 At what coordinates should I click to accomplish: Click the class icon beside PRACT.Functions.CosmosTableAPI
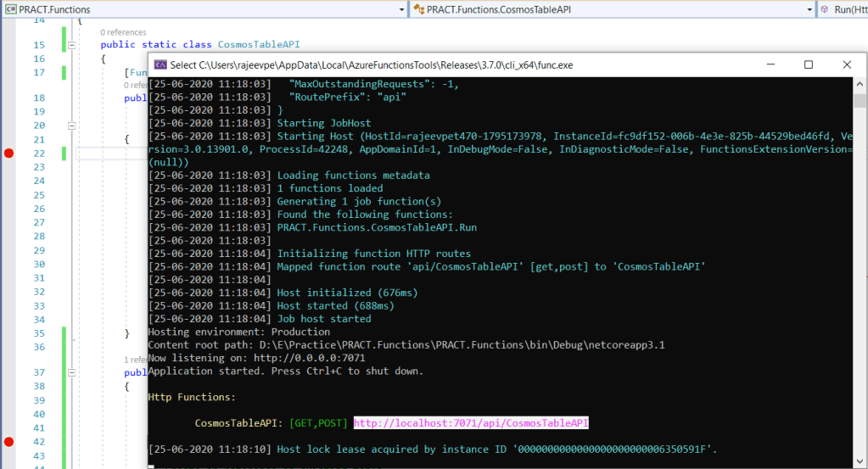tap(417, 9)
